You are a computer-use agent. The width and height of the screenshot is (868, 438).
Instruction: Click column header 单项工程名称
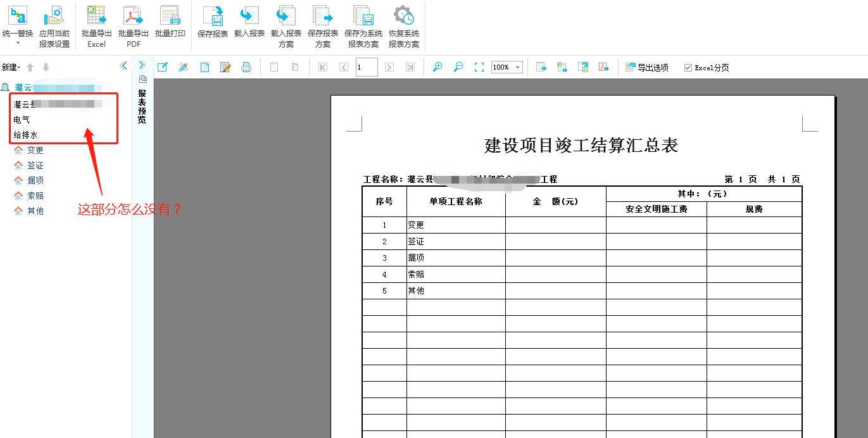coord(456,202)
